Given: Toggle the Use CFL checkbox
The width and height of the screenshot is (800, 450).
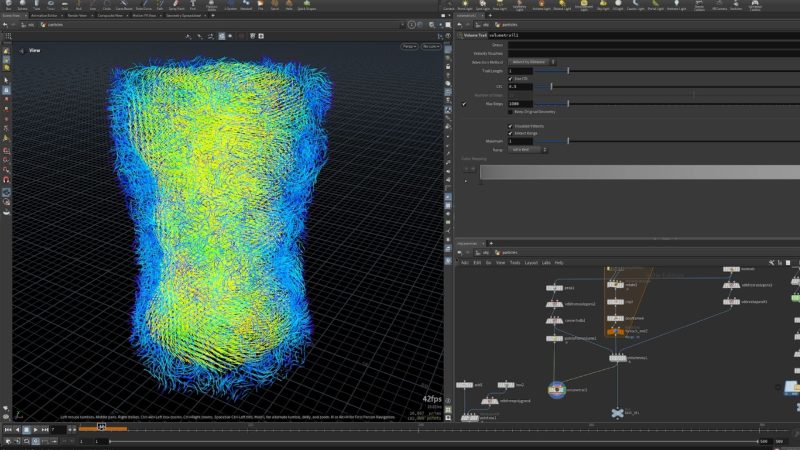Looking at the screenshot, I should tap(511, 78).
